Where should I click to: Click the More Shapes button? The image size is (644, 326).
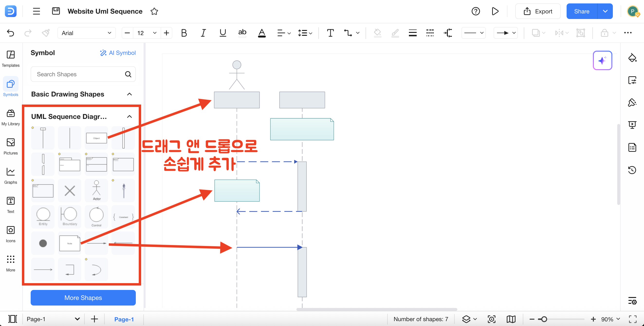83,298
